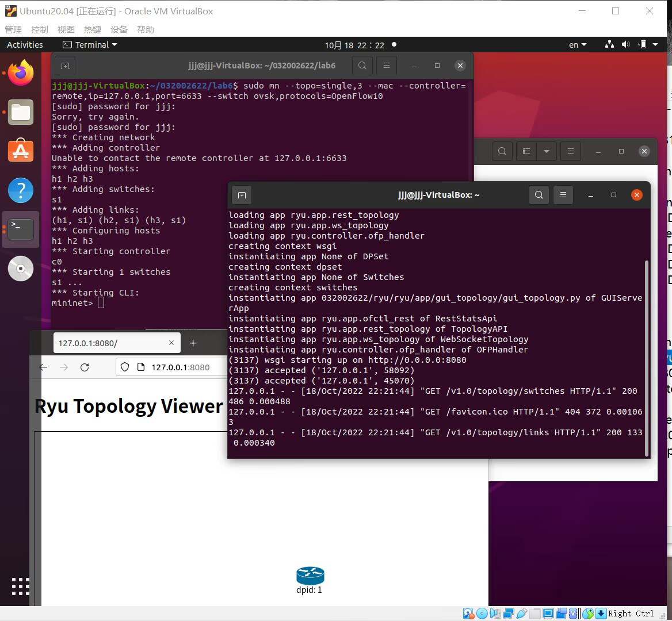Launch Ubuntu Software from the dock
Viewport: 672px width, 621px height.
21,151
